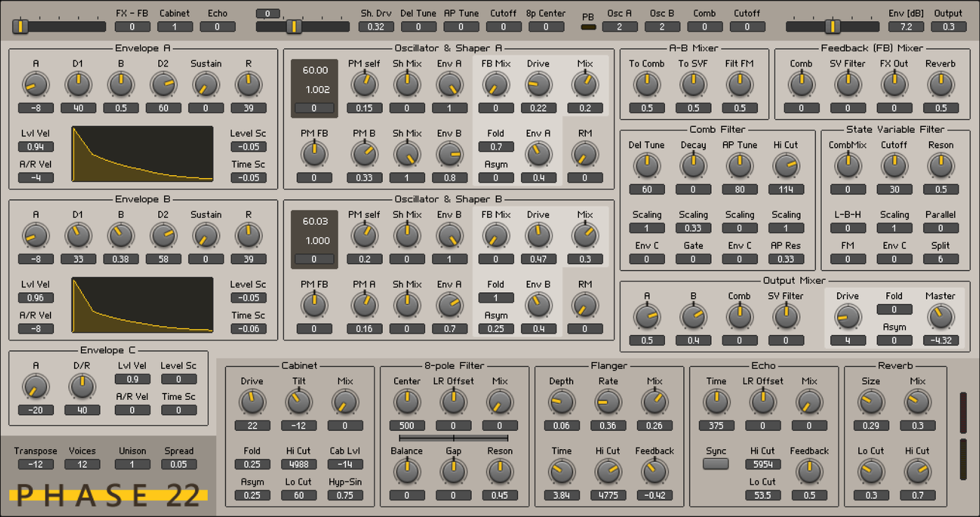Viewport: 980px width, 517px height.
Task: Click the top slider left of FX - FB
Action: click(x=59, y=27)
